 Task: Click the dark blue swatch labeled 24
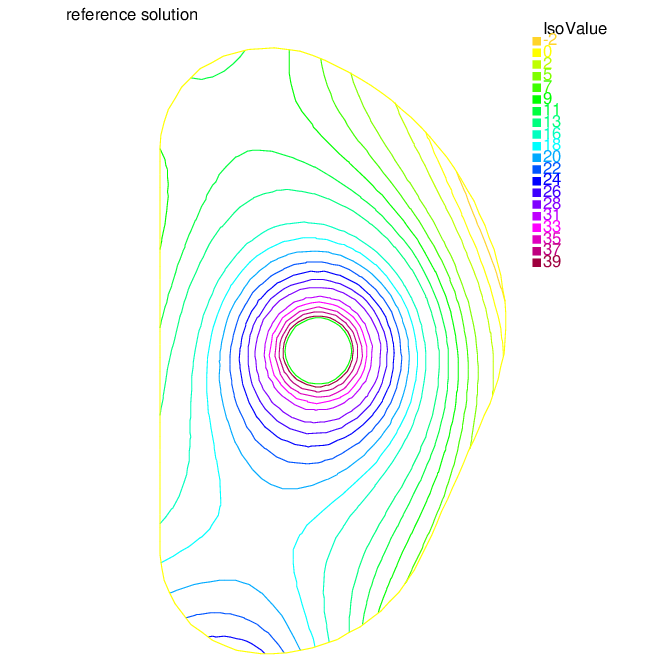point(536,181)
